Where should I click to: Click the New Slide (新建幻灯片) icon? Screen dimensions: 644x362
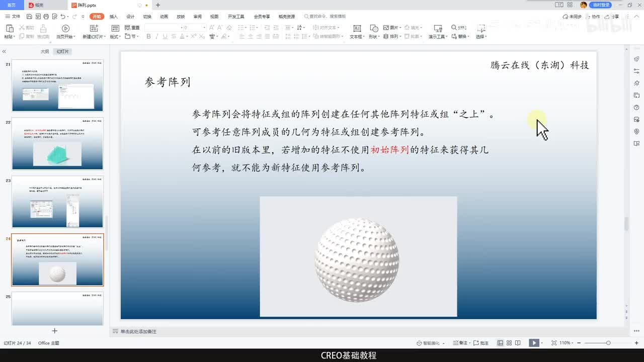[94, 29]
